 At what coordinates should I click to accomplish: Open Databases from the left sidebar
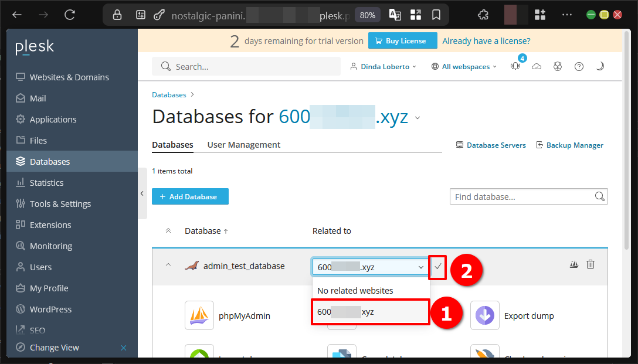pyautogui.click(x=49, y=161)
